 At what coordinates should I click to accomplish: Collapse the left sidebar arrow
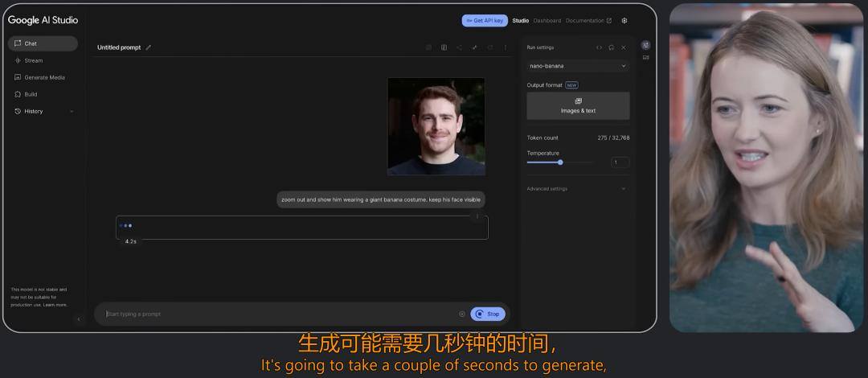click(79, 318)
